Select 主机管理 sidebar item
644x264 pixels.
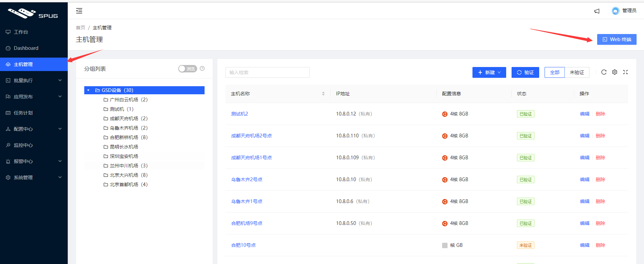coord(34,64)
